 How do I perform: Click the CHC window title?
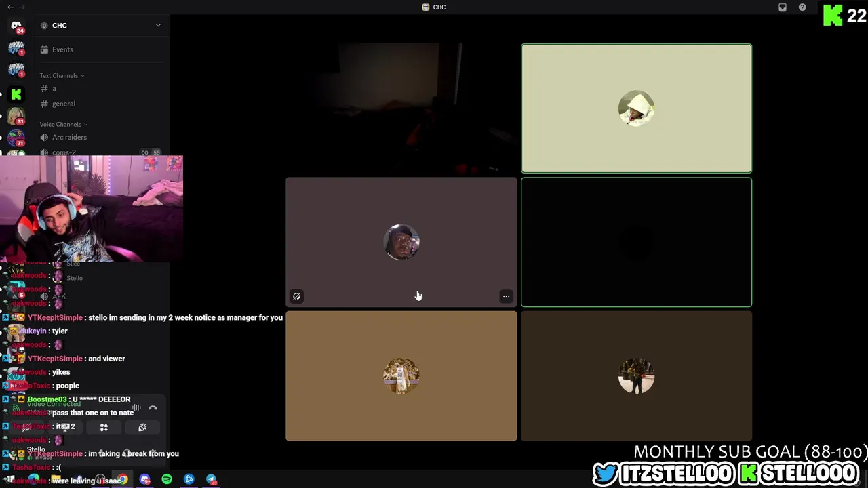(x=434, y=7)
